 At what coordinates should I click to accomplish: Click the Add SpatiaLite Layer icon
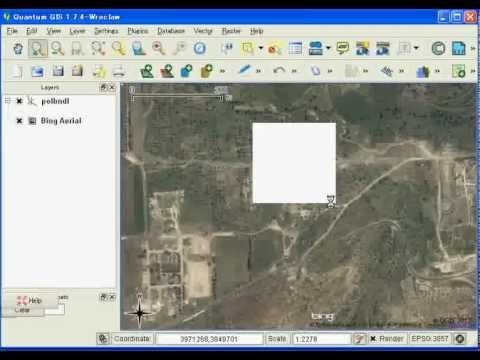click(207, 71)
